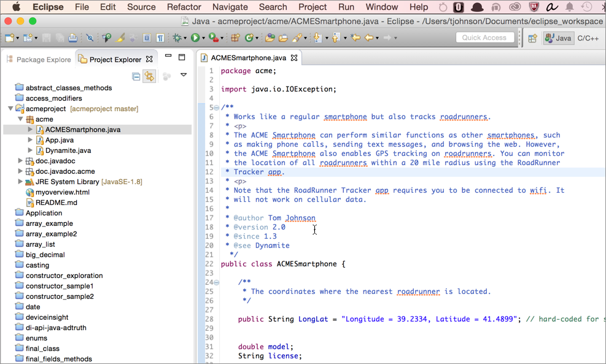Switch to the C/C++ perspective
Screen dimensions: 606x364
588,38
